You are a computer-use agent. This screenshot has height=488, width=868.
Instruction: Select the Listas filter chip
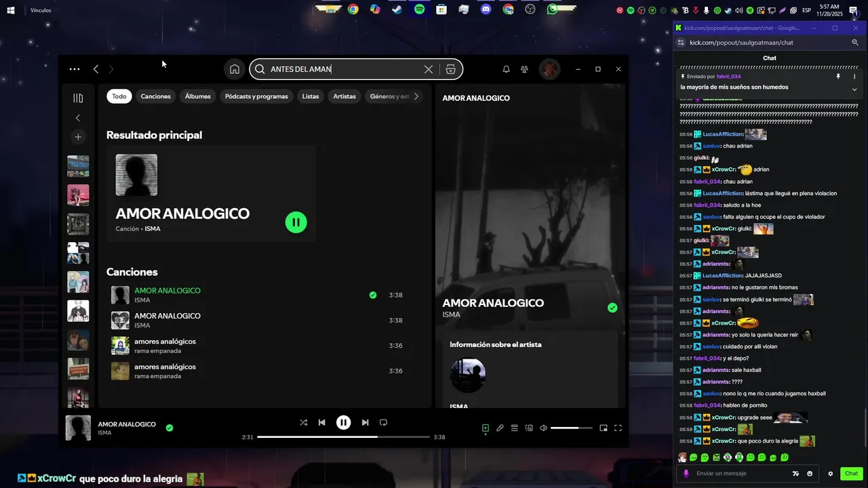pos(311,96)
